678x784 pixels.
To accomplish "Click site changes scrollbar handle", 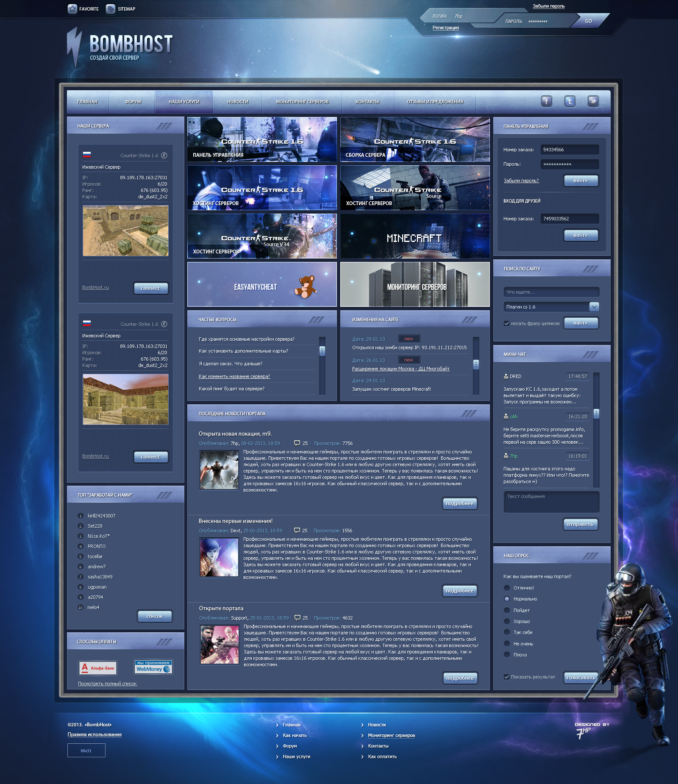I will tap(476, 364).
